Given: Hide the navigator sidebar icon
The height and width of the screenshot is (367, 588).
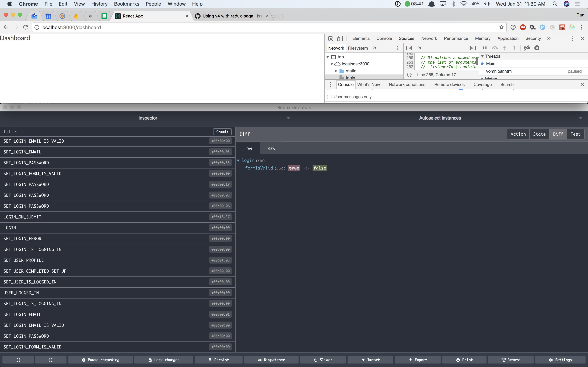Looking at the screenshot, I should click(x=409, y=48).
